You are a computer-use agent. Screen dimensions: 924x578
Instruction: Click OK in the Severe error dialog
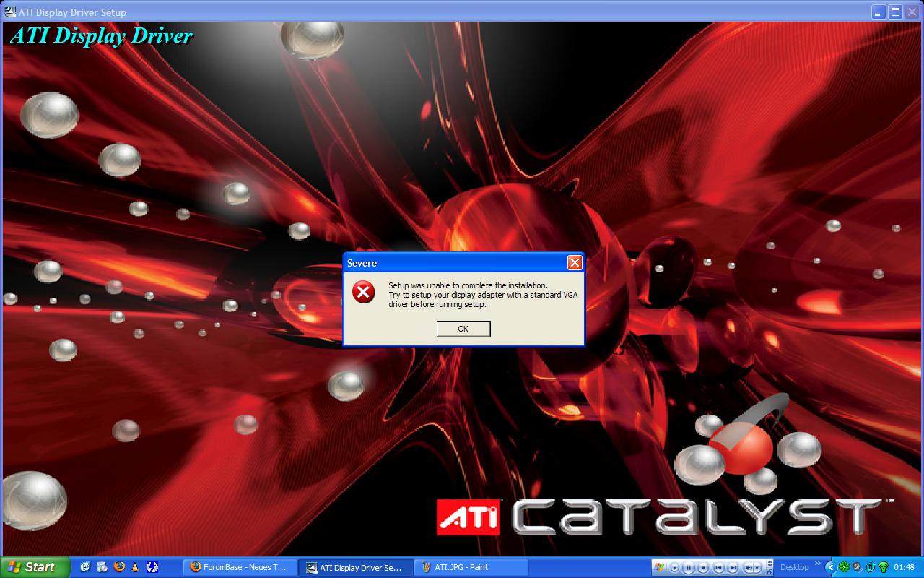tap(463, 329)
